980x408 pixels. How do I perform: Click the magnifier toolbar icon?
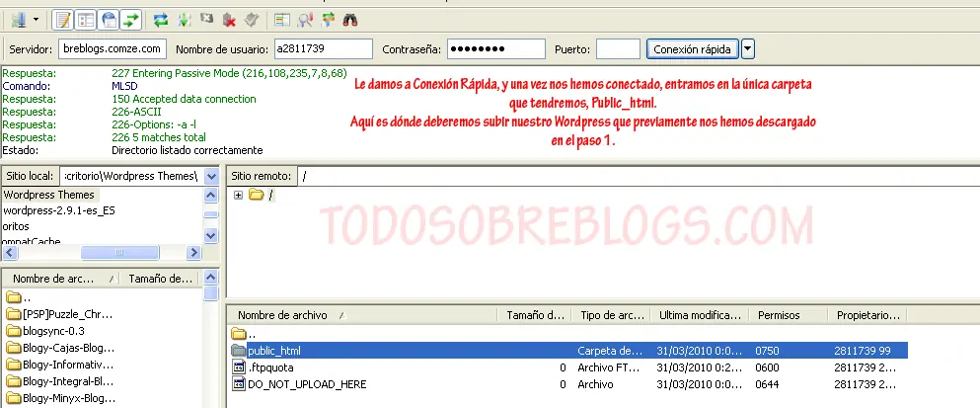click(x=305, y=20)
